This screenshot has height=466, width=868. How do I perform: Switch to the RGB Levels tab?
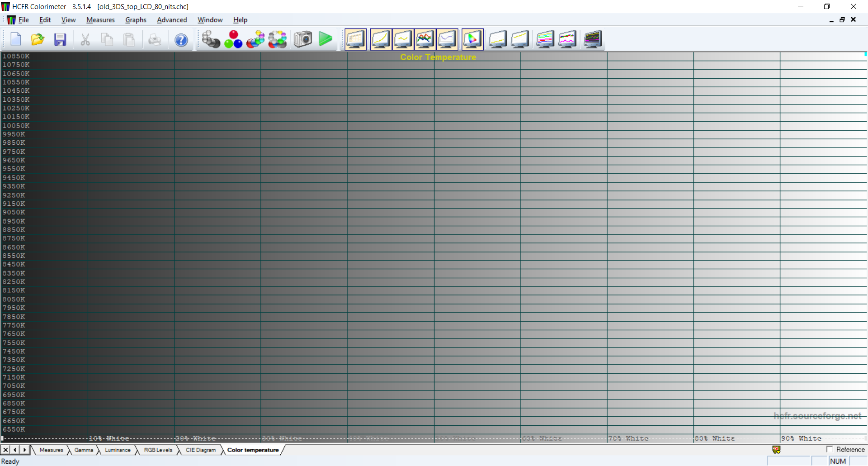point(158,450)
